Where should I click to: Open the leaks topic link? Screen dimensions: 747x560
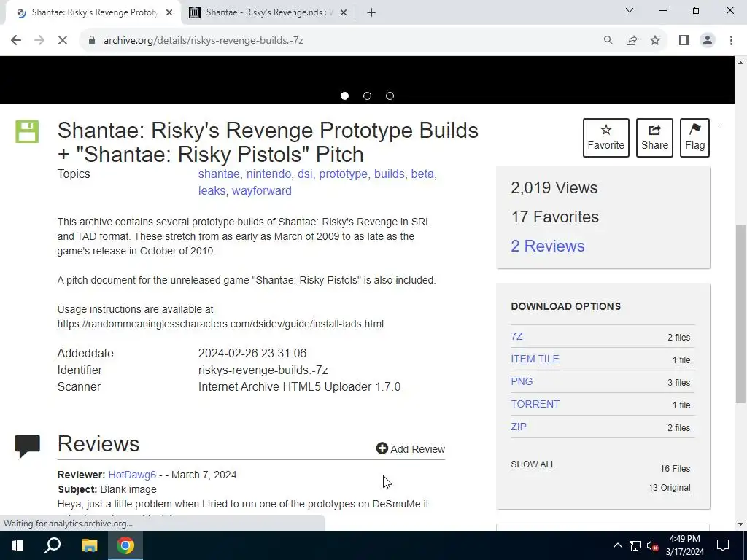(212, 190)
